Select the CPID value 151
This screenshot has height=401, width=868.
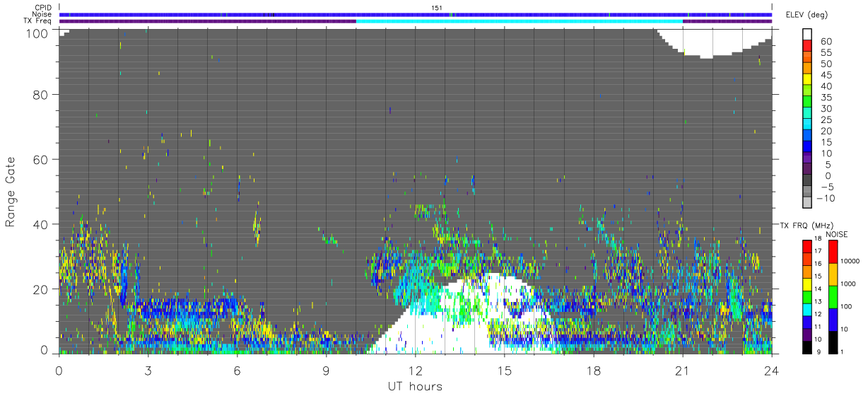point(437,8)
